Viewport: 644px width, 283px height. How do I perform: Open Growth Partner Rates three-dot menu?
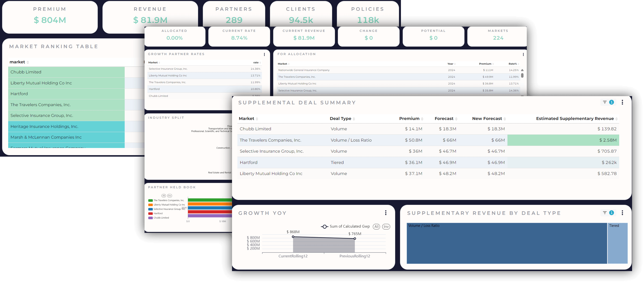pos(264,54)
